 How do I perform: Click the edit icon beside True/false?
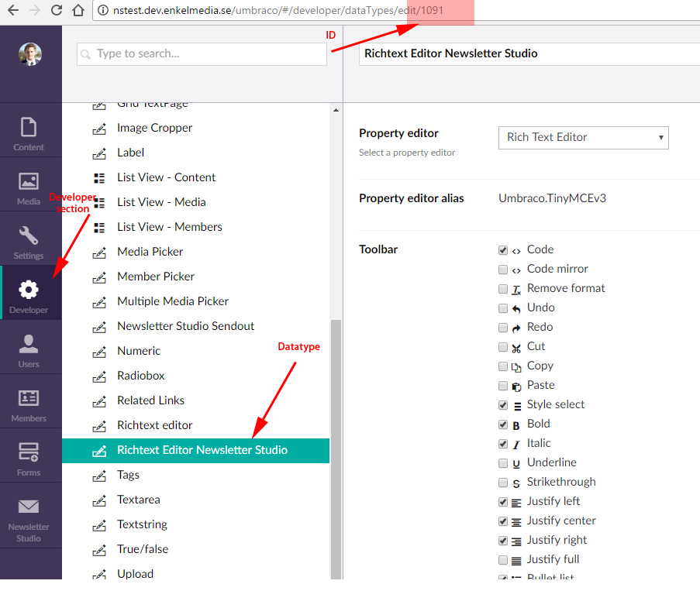[99, 550]
